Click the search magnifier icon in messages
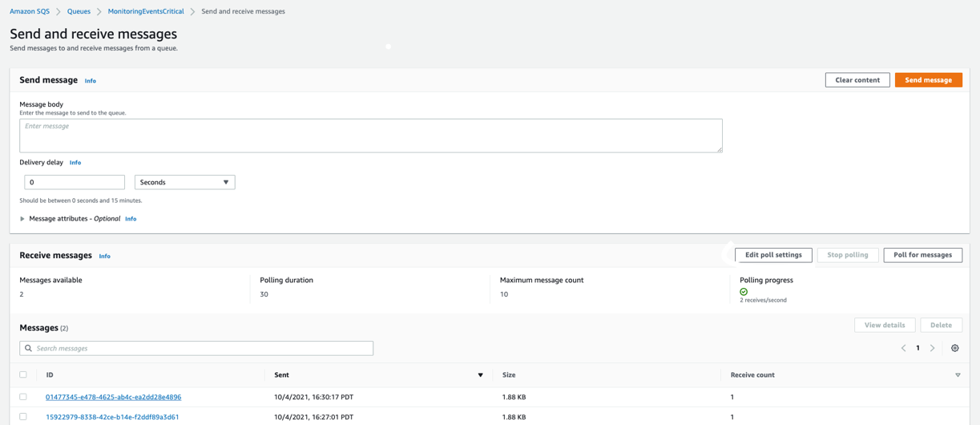 pyautogui.click(x=29, y=348)
